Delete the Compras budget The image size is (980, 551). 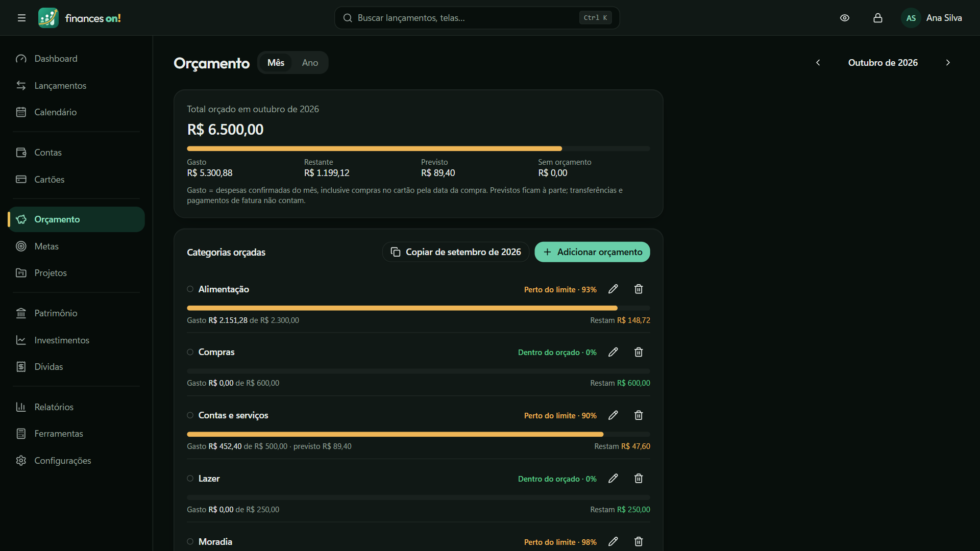639,352
